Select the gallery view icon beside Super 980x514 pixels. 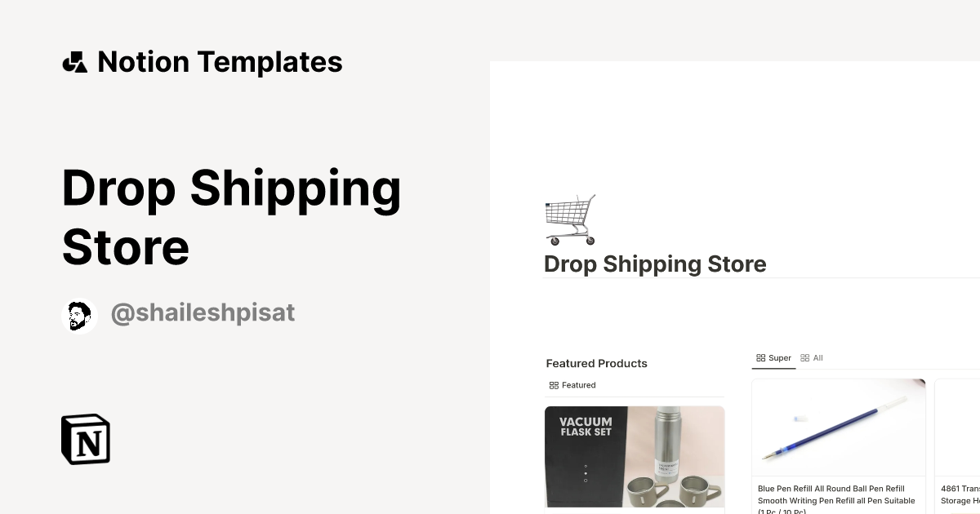click(761, 357)
